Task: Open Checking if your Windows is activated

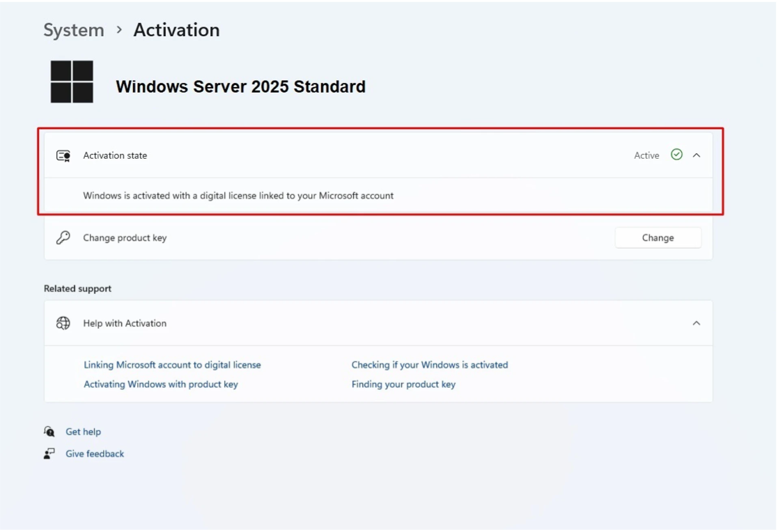Action: (x=430, y=365)
